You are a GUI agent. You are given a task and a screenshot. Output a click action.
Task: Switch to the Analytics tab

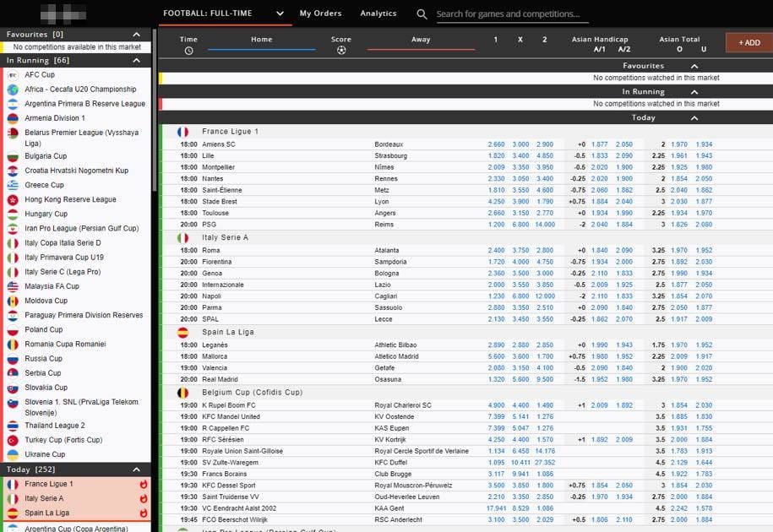[x=378, y=14]
